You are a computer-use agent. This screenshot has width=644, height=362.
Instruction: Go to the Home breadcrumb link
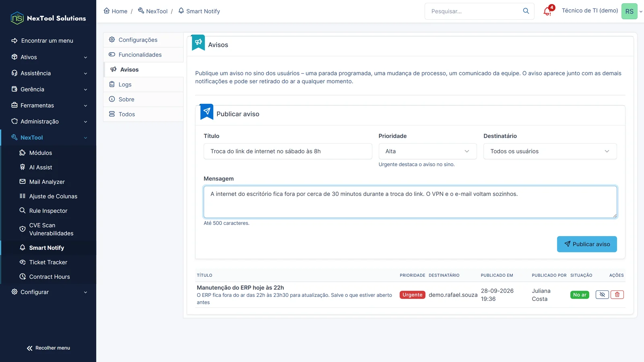[116, 11]
